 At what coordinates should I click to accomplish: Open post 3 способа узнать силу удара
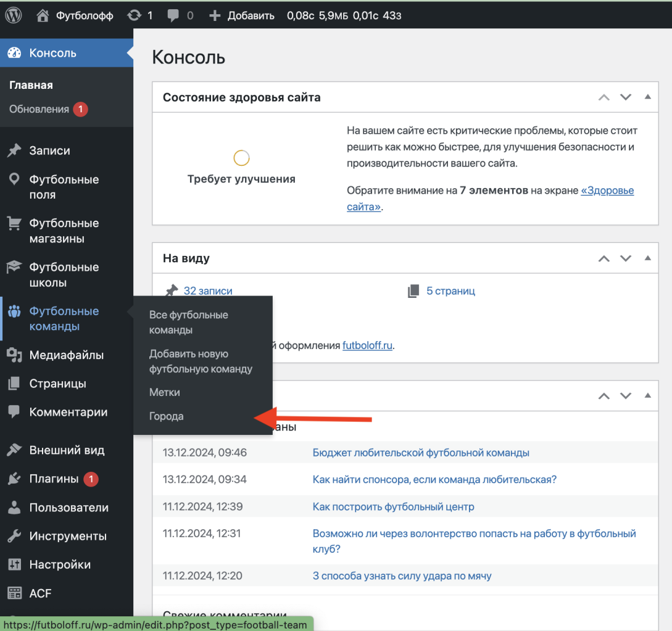pyautogui.click(x=402, y=575)
